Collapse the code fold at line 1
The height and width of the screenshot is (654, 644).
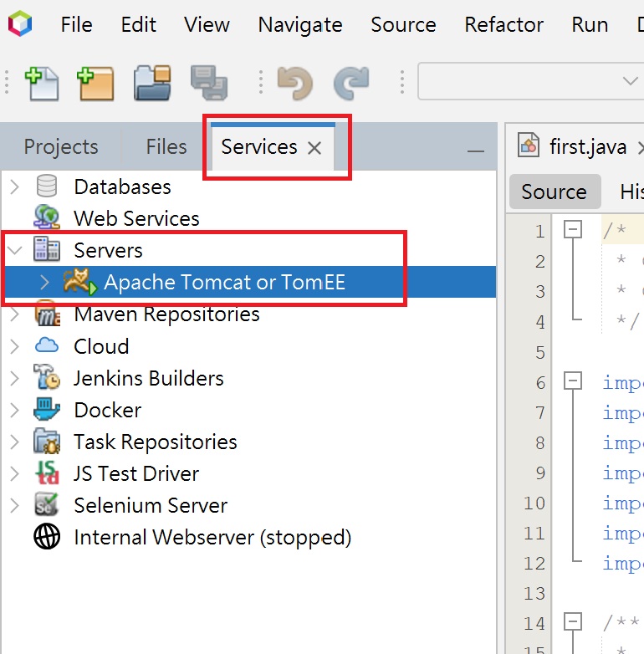pyautogui.click(x=573, y=229)
